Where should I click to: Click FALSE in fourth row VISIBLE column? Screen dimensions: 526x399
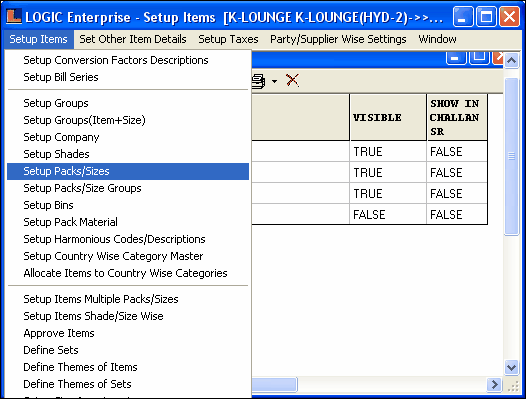(388, 214)
